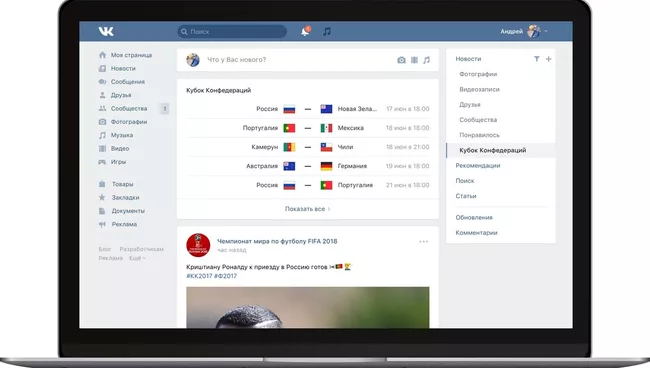This screenshot has width=650, height=368.
Task: Select Кубок Конфедераций in news sidebar
Action: [492, 150]
